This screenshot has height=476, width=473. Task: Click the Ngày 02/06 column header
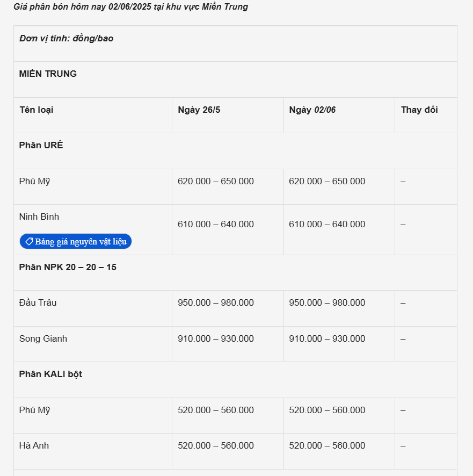[312, 110]
